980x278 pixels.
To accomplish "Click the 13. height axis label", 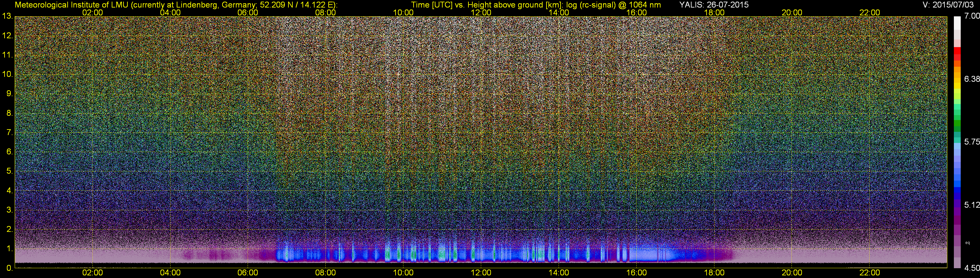I will tap(7, 16).
